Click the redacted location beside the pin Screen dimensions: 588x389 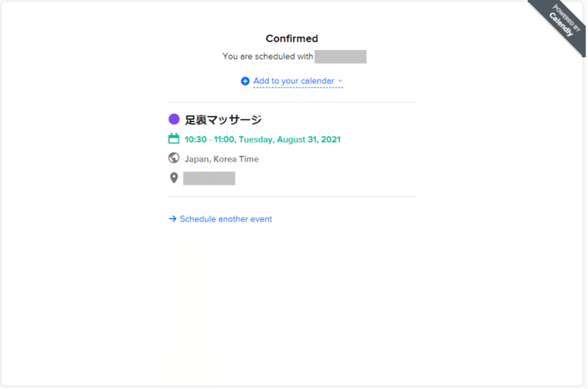pyautogui.click(x=209, y=178)
